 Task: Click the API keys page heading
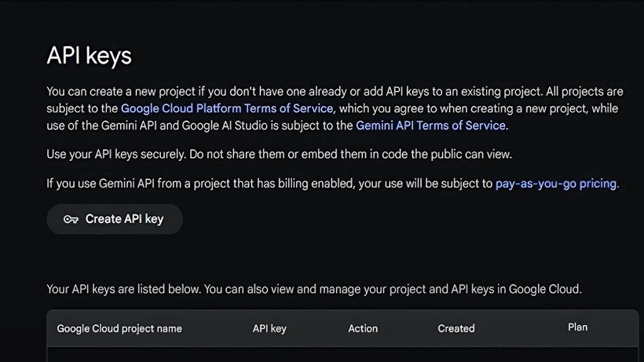point(89,55)
